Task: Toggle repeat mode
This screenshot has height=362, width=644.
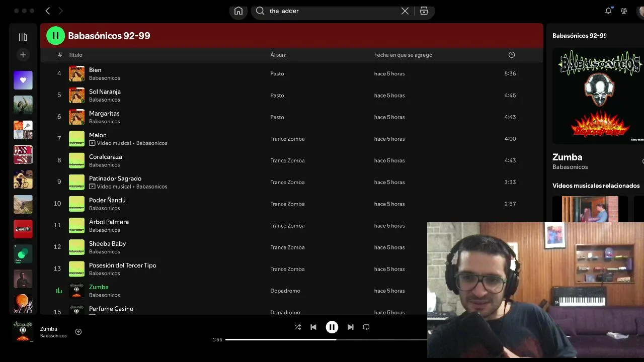Action: (366, 327)
